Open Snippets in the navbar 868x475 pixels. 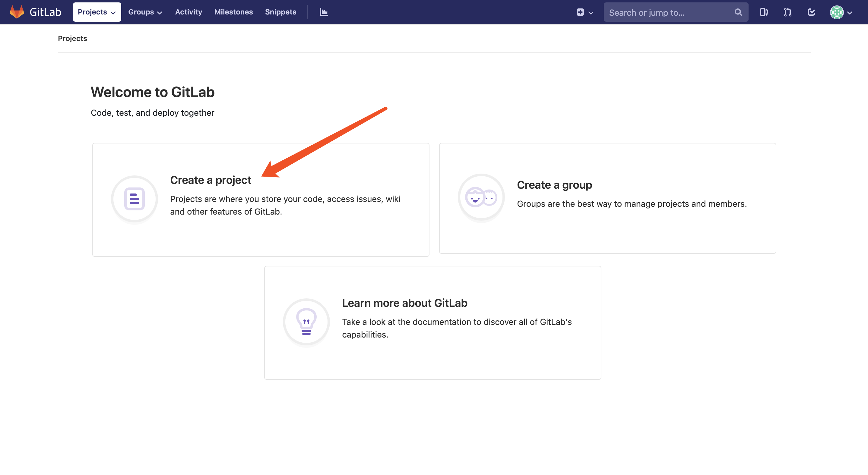[280, 12]
